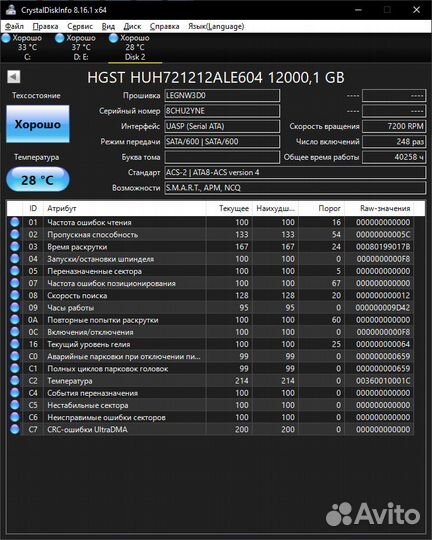Viewport: 432px width, 540px height.
Task: Open the Диск menu
Action: point(132,27)
